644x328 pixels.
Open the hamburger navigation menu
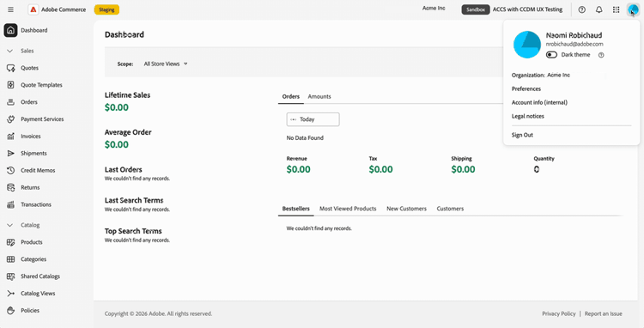pos(10,9)
